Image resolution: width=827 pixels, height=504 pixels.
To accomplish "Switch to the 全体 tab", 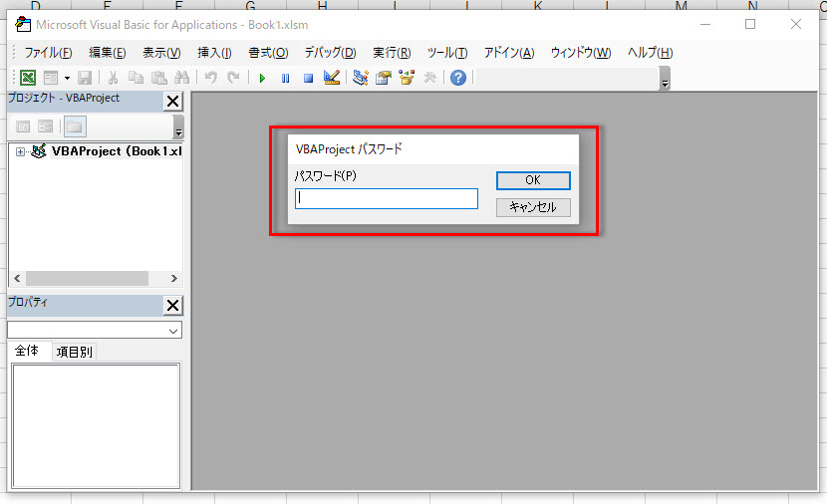I will [26, 351].
